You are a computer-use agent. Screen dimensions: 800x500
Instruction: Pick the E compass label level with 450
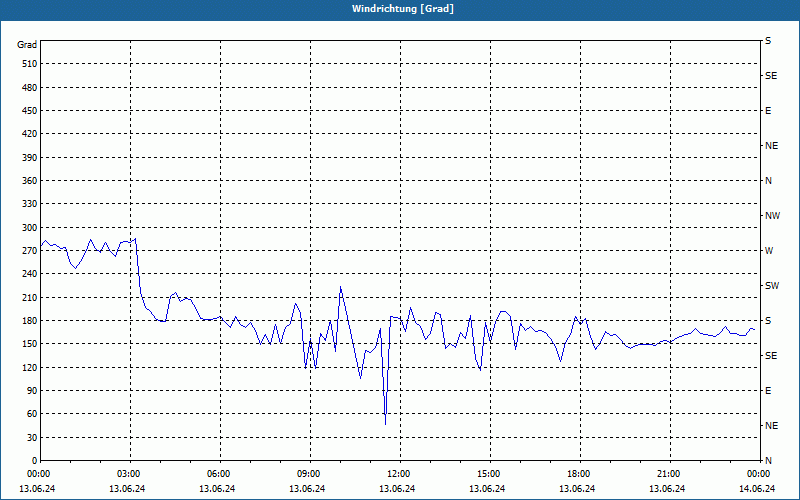[x=768, y=111]
